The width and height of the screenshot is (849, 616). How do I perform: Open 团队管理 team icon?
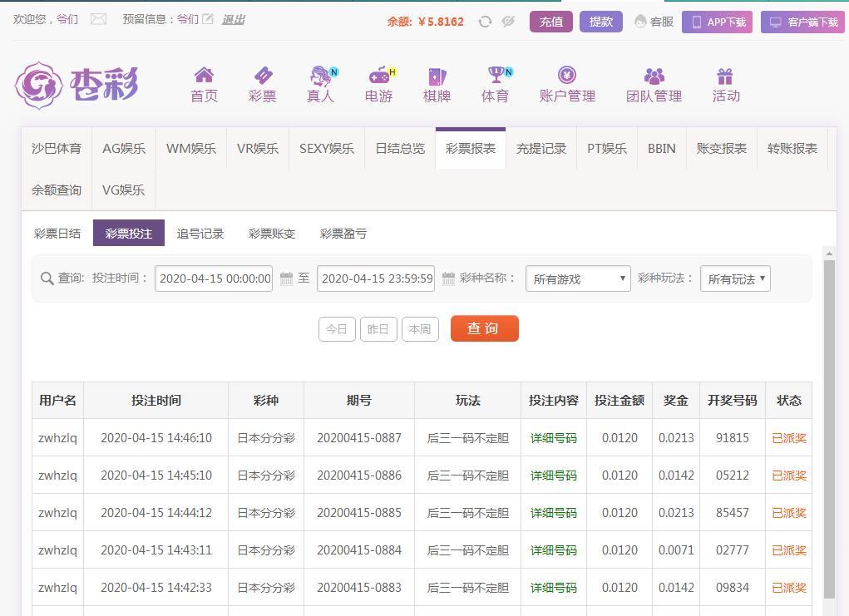click(x=654, y=76)
